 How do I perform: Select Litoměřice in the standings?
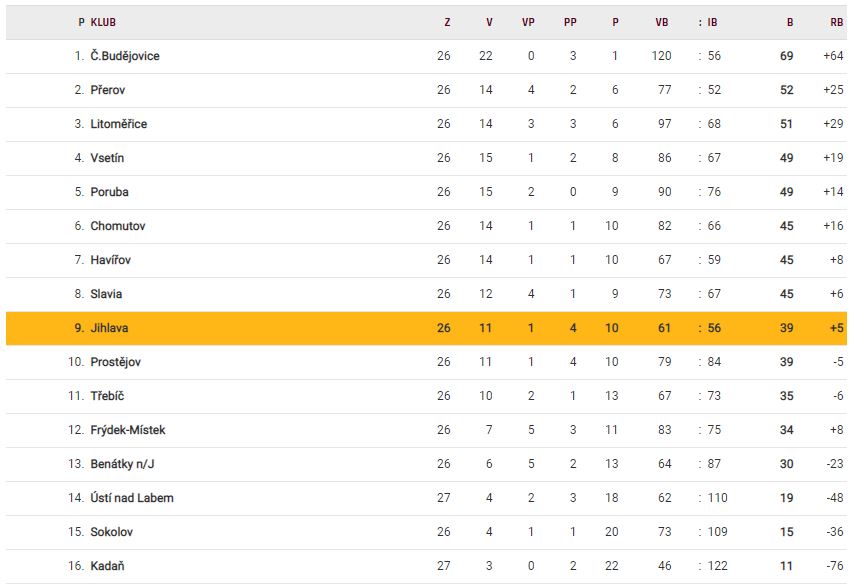pyautogui.click(x=118, y=124)
